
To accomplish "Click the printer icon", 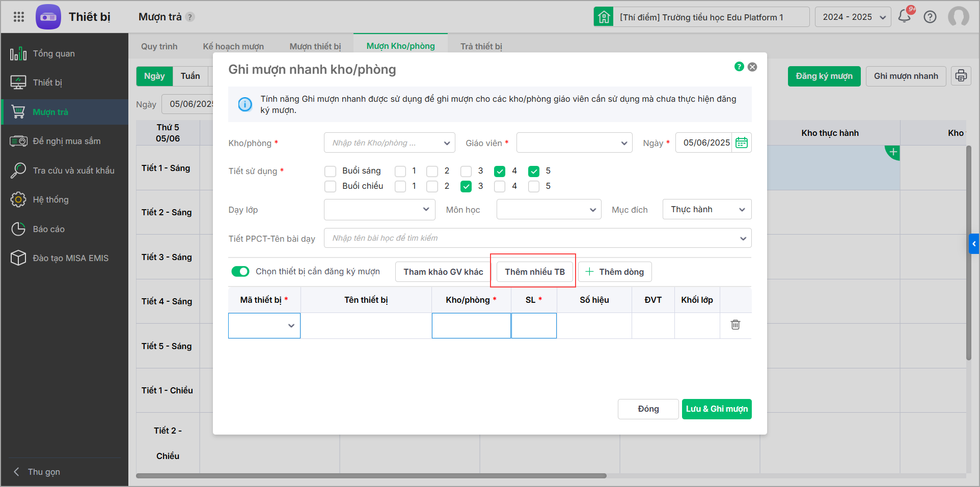I will click(x=961, y=76).
